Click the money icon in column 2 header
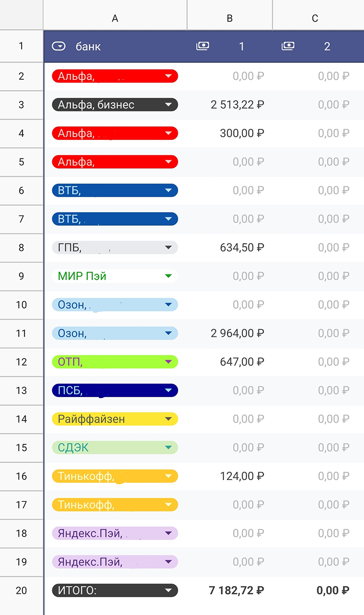Image resolution: width=364 pixels, height=615 pixels. pos(288,46)
